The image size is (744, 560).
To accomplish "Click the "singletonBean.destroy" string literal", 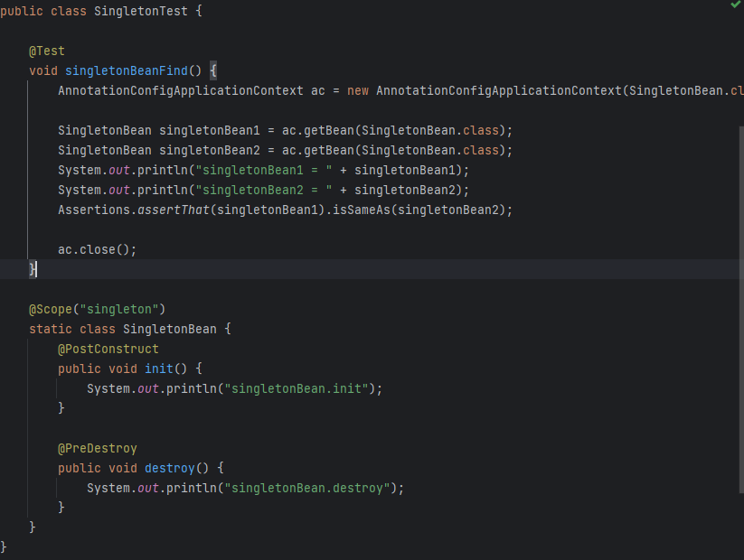I will 307,488.
